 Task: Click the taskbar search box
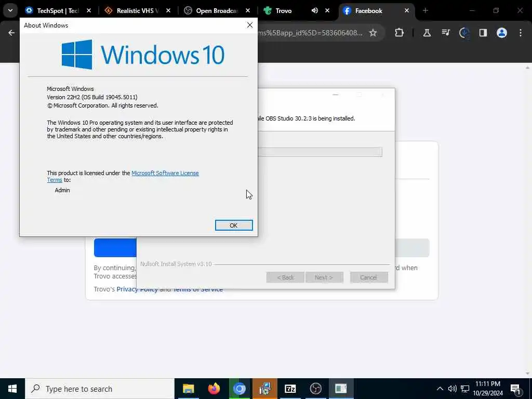pos(100,389)
